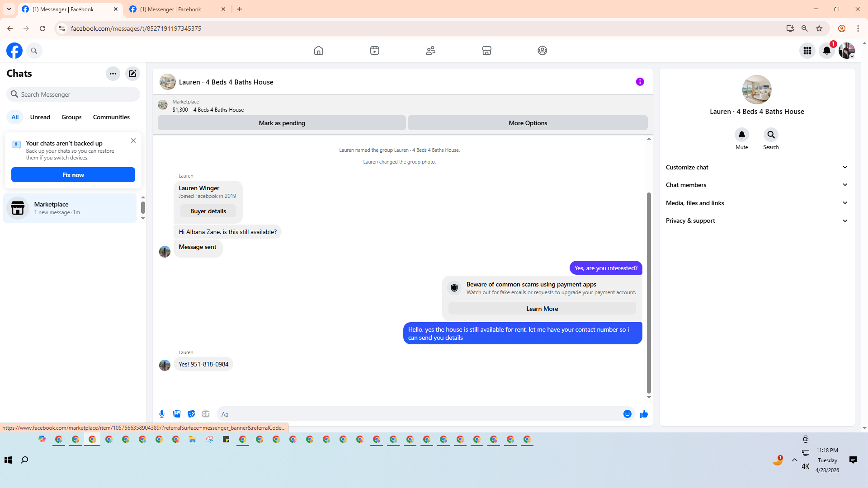Click the Buyer details button

208,211
